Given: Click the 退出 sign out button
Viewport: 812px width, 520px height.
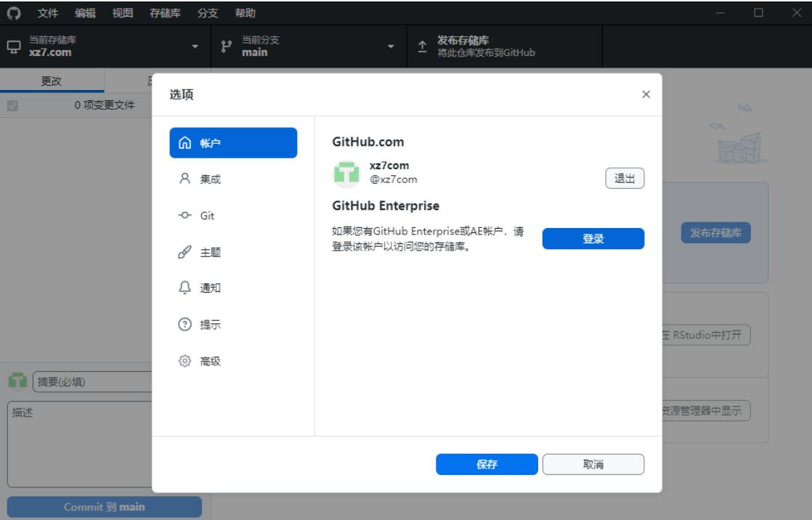Looking at the screenshot, I should [x=625, y=179].
